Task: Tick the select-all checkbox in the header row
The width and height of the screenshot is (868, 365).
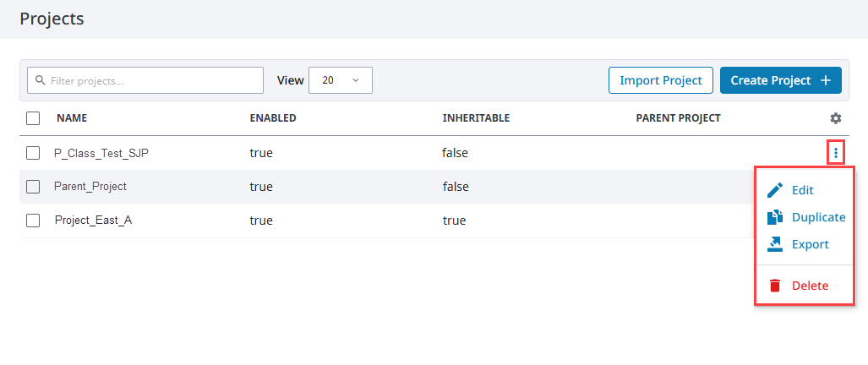Action: click(x=33, y=118)
